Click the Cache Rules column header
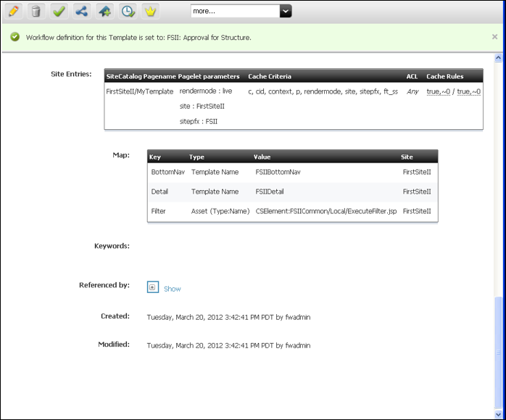 [444, 76]
